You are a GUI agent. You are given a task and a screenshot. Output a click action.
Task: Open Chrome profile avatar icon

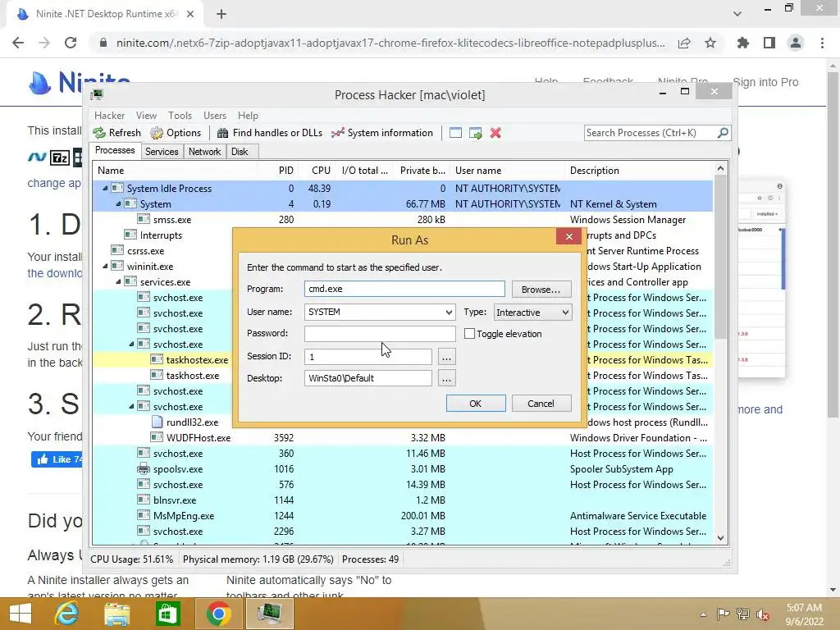click(x=796, y=43)
